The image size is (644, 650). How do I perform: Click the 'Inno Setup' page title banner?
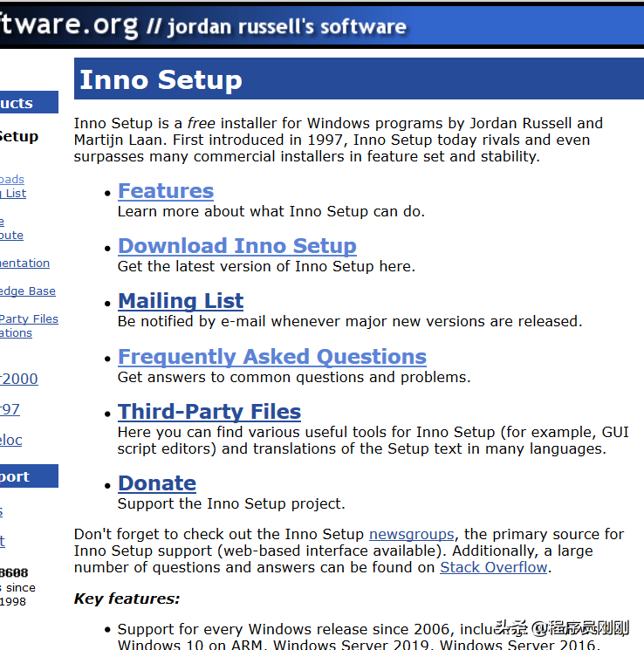click(x=359, y=79)
